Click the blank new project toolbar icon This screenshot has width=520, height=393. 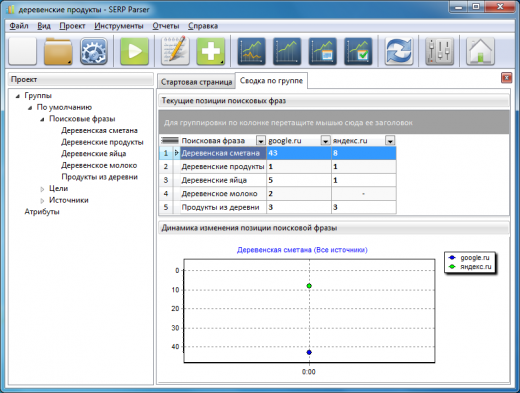(22, 51)
